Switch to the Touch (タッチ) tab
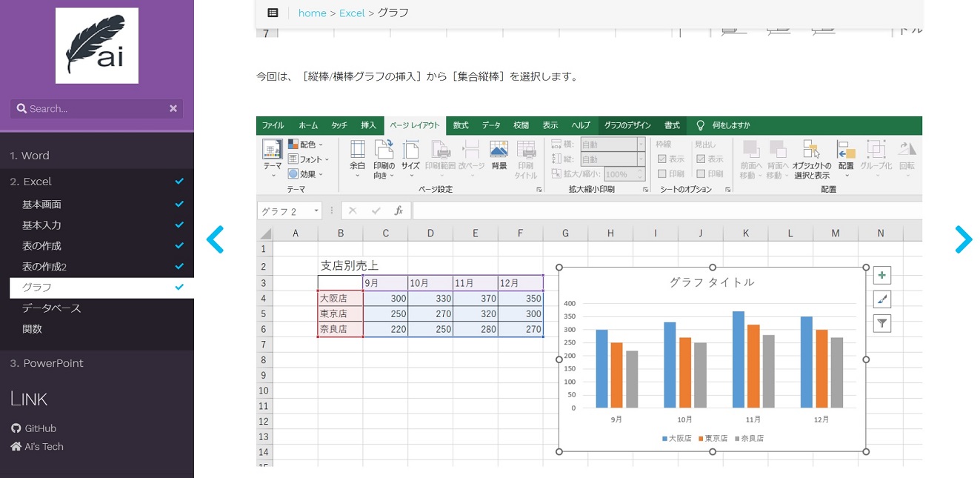 tap(339, 125)
